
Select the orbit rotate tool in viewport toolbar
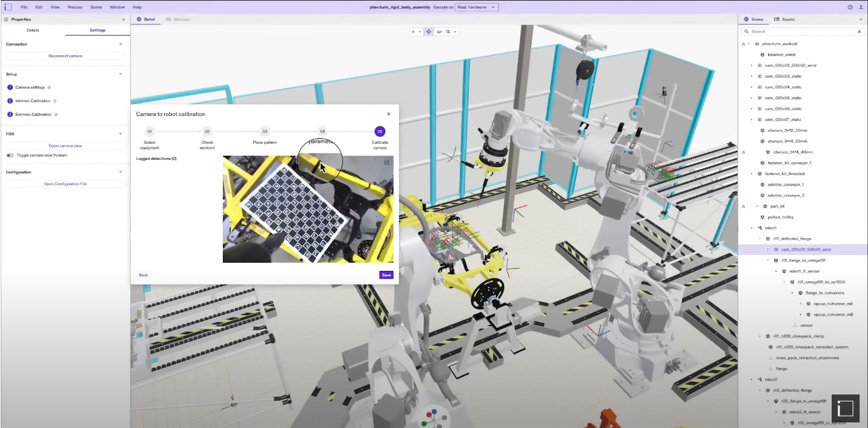(440, 31)
